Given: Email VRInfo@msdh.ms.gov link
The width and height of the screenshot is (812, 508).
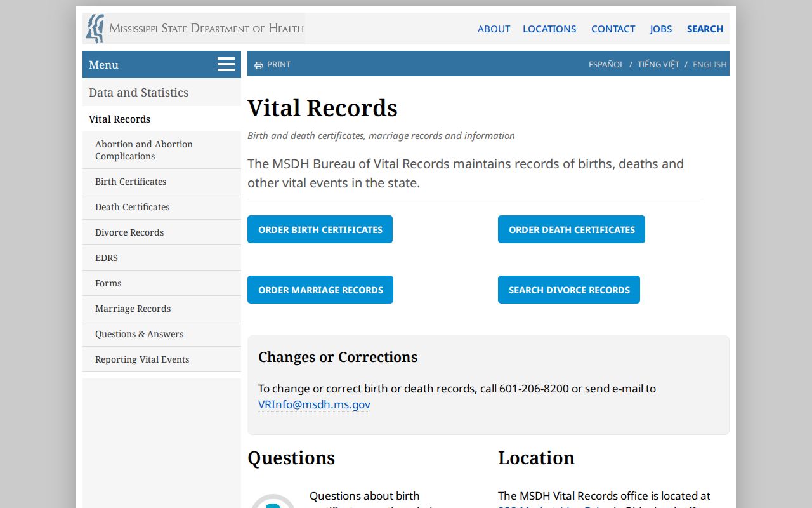Looking at the screenshot, I should click(x=314, y=404).
